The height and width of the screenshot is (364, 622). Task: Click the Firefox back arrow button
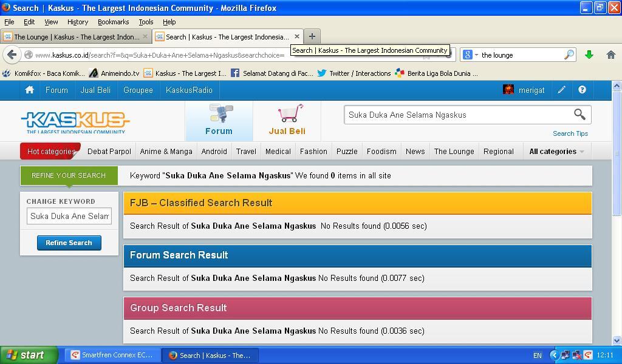(x=12, y=55)
